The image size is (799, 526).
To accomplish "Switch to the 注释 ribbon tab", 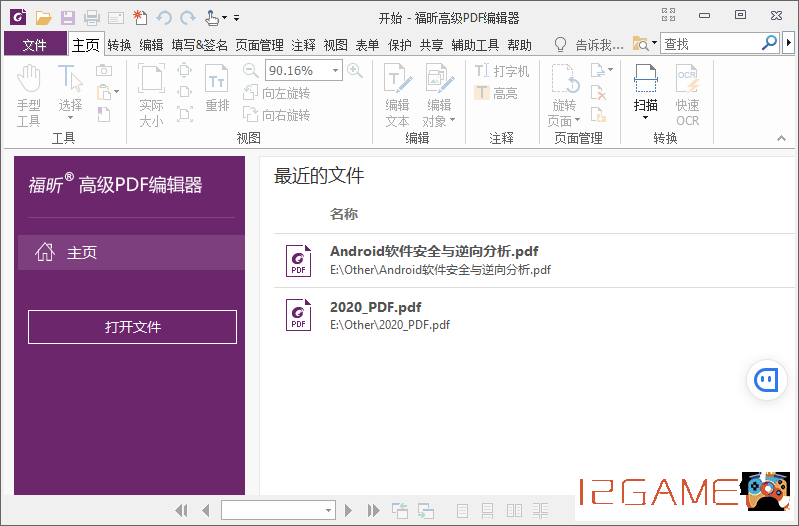I will (x=304, y=45).
